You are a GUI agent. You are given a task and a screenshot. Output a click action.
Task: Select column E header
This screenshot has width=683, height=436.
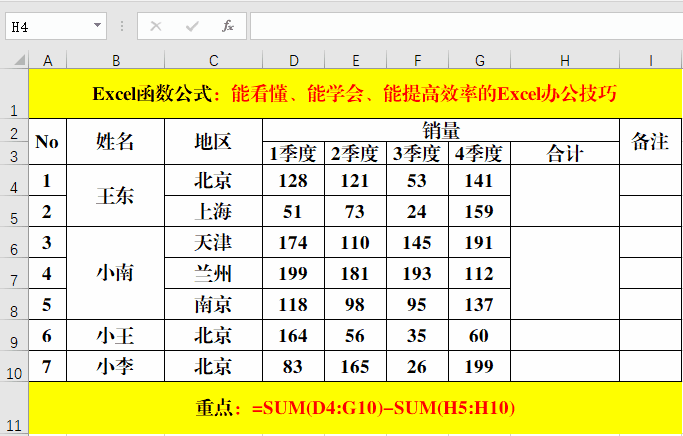355,60
